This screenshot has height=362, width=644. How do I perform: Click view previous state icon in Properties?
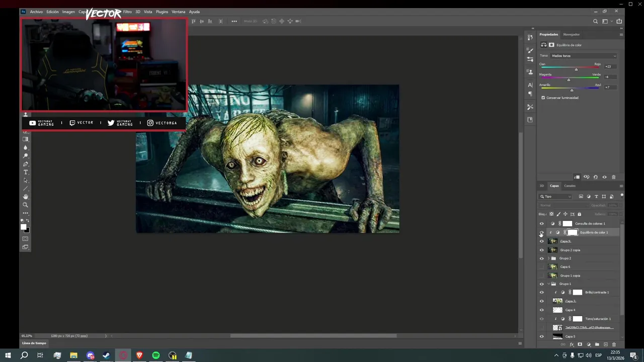pos(586,177)
